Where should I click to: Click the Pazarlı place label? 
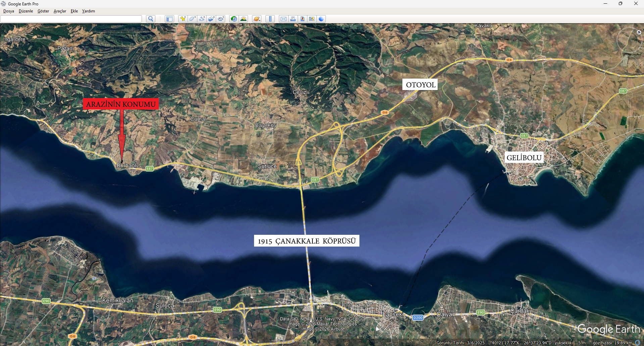pos(65,48)
